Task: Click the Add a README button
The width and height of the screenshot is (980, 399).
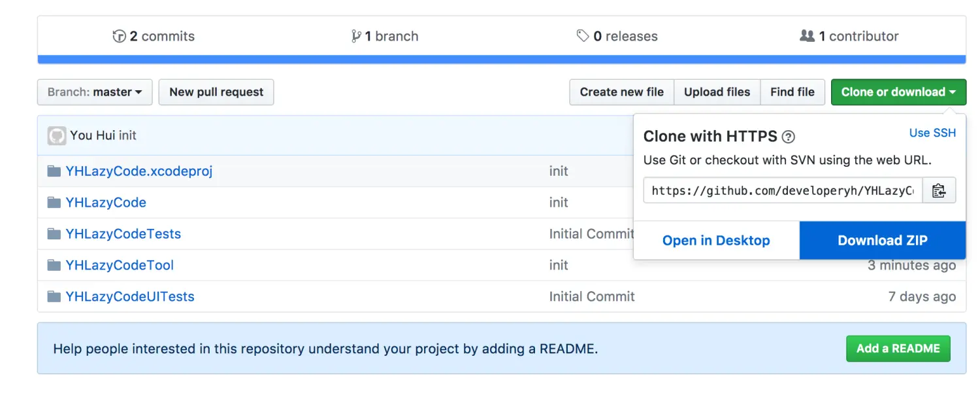Action: 898,349
